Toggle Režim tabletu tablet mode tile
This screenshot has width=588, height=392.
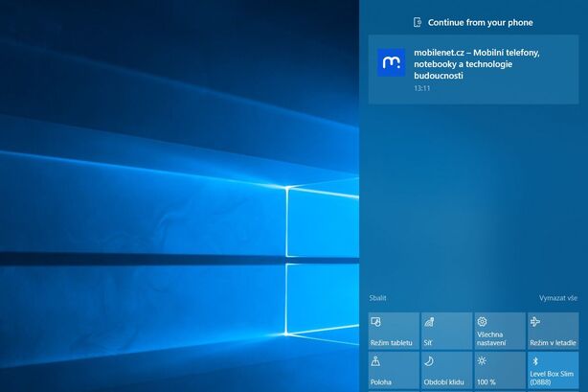tap(394, 331)
